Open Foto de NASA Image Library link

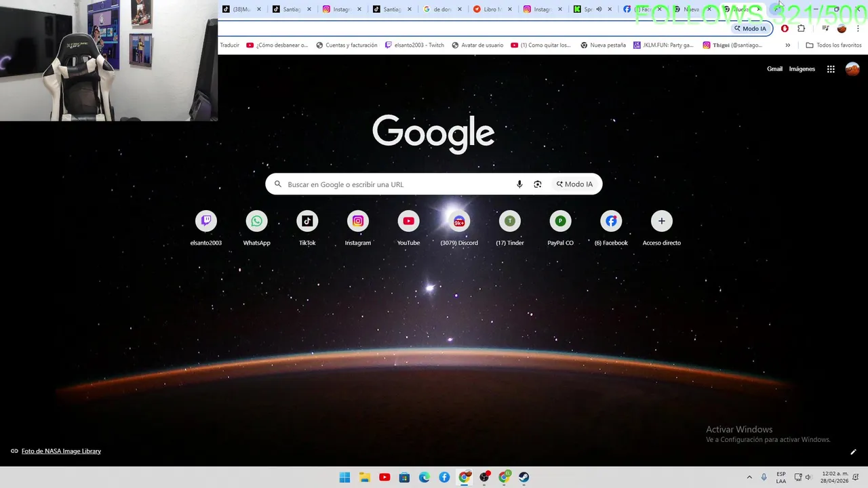[x=61, y=451]
